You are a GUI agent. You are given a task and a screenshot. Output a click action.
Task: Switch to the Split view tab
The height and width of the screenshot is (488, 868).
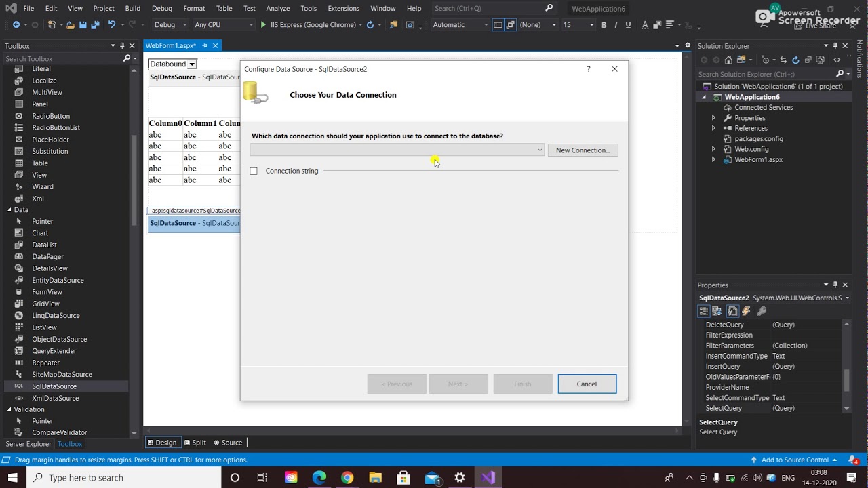coord(195,443)
